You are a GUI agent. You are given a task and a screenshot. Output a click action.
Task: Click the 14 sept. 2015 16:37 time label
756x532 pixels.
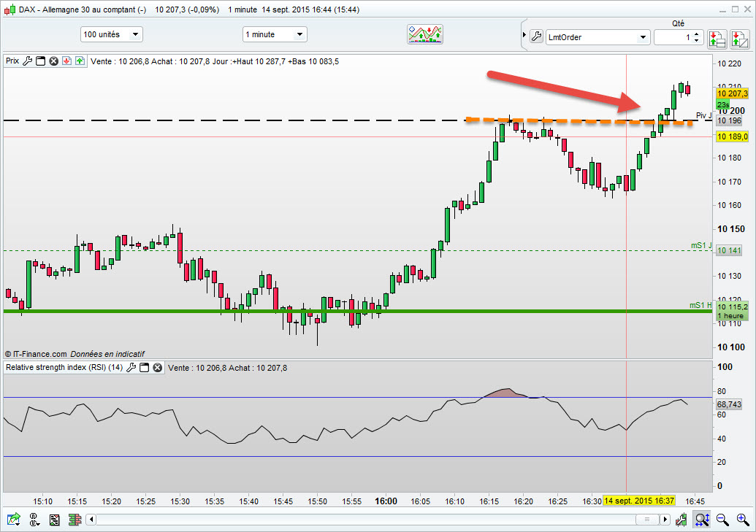point(639,501)
